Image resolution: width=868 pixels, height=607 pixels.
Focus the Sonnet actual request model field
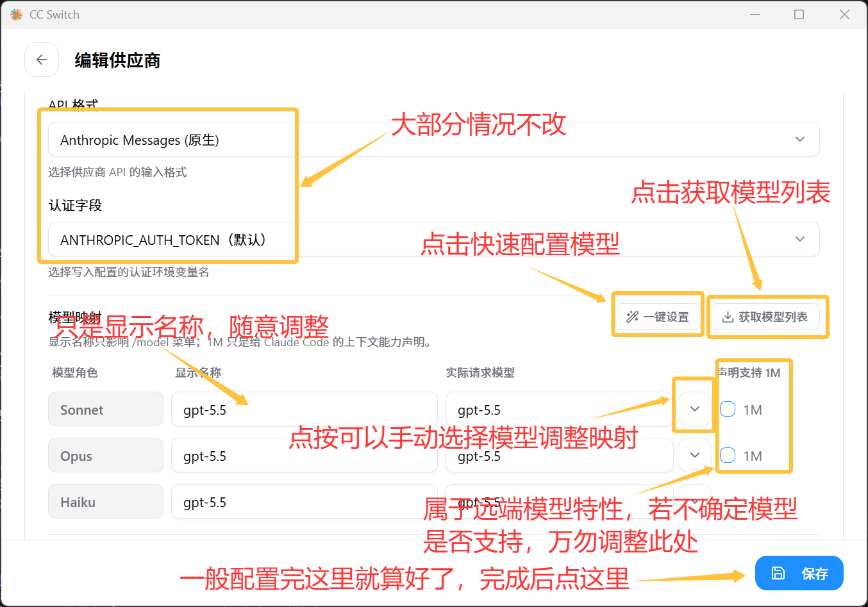560,409
